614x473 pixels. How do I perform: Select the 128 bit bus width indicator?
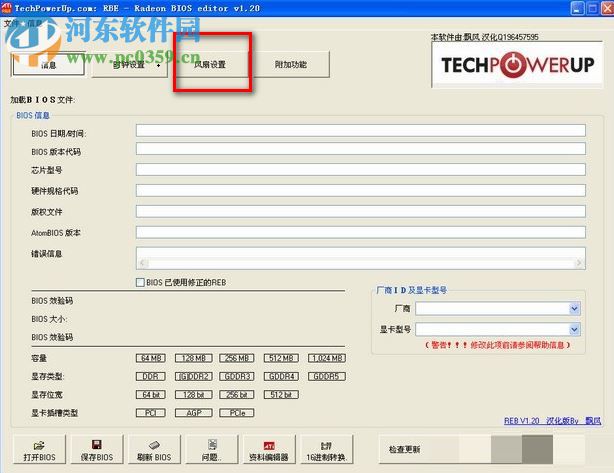tap(194, 395)
